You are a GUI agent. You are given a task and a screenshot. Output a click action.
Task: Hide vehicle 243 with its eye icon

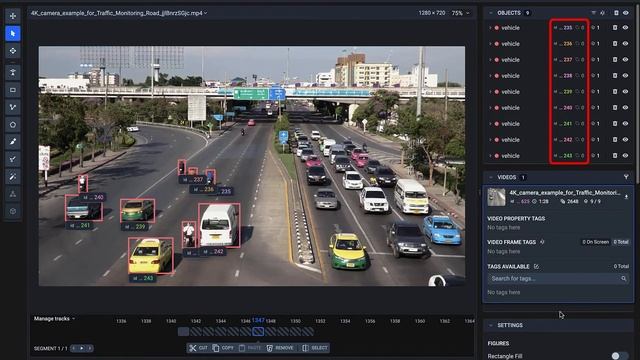pos(625,156)
